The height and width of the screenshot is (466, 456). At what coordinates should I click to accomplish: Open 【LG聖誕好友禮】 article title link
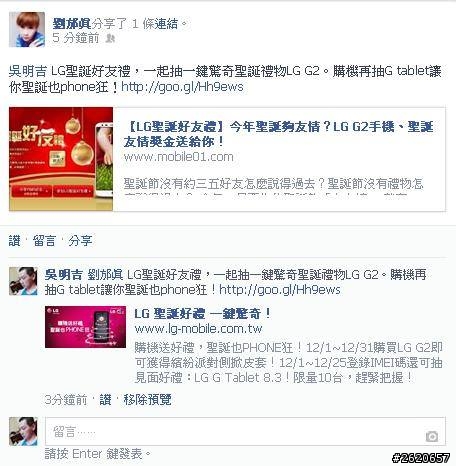279,134
